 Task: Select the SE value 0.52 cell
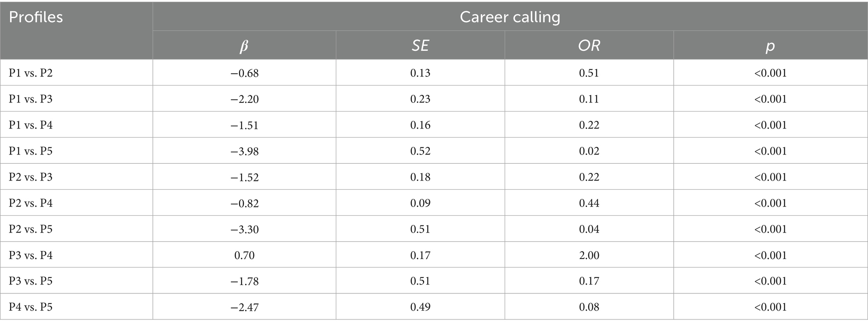(x=420, y=151)
